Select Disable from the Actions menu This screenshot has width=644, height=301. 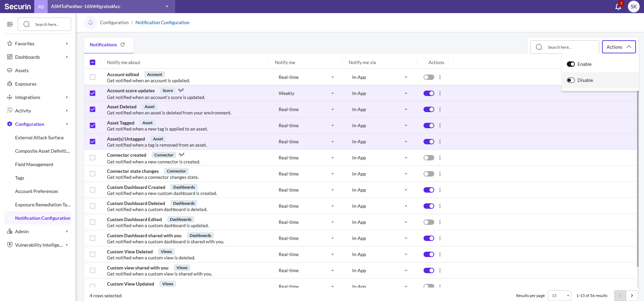pyautogui.click(x=600, y=80)
